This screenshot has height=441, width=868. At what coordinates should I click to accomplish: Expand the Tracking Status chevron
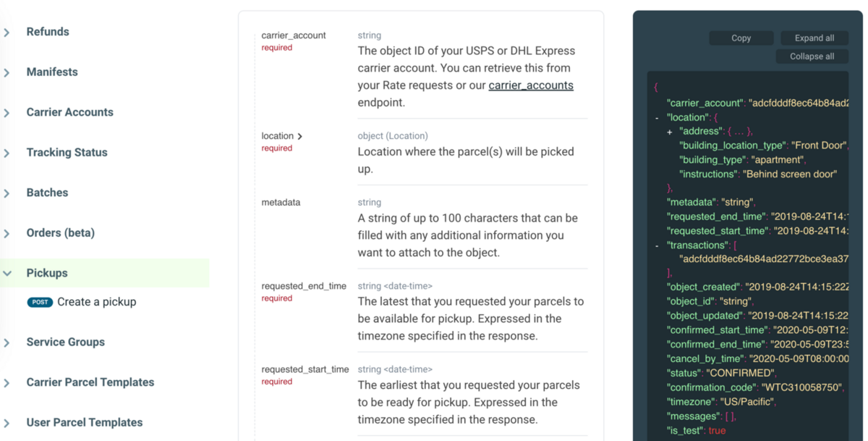[7, 153]
